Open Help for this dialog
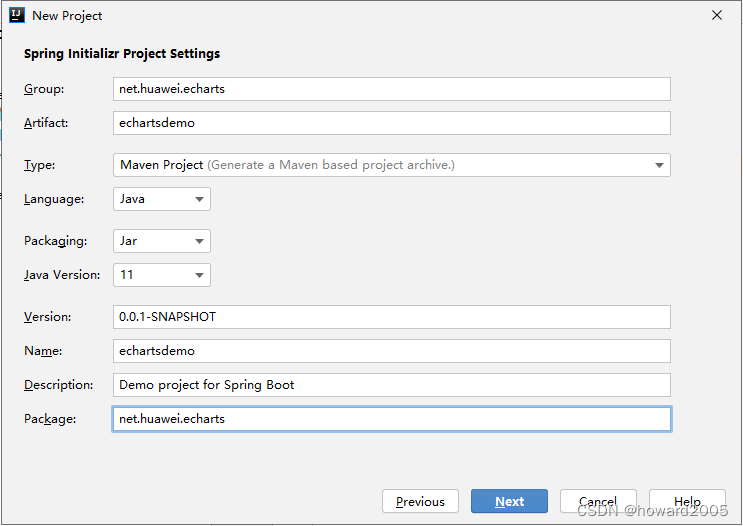Screen dimensions: 743x526 [x=687, y=501]
